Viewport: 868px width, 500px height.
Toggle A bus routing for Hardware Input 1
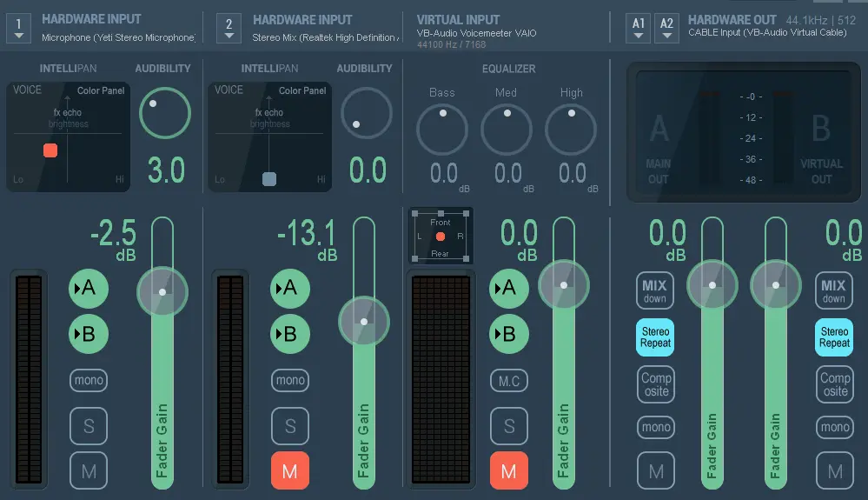point(89,288)
